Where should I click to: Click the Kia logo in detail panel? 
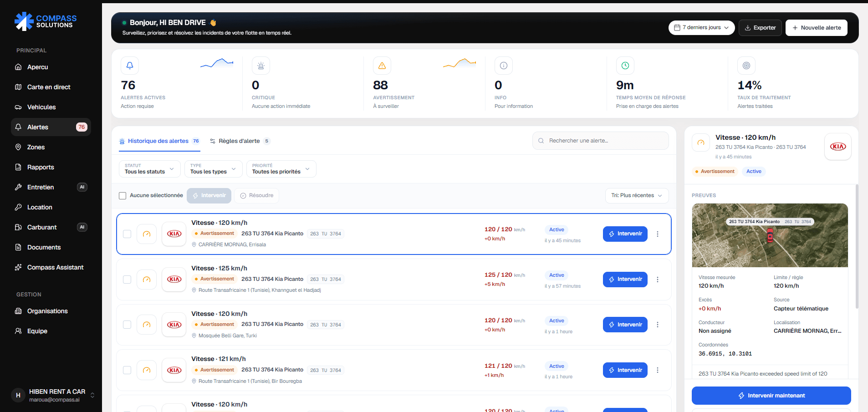coord(838,147)
